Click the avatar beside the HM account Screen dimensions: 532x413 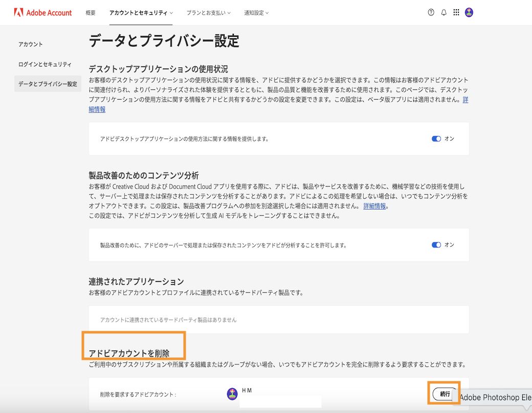click(232, 394)
